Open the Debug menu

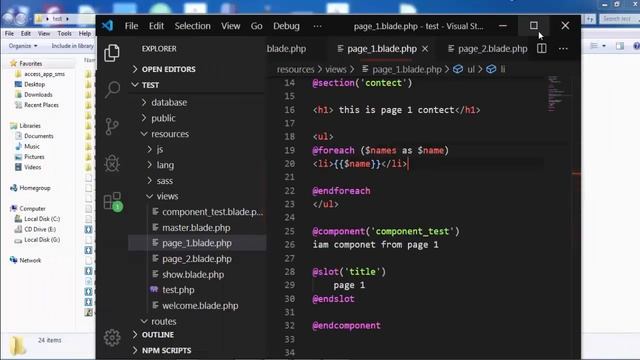286,26
